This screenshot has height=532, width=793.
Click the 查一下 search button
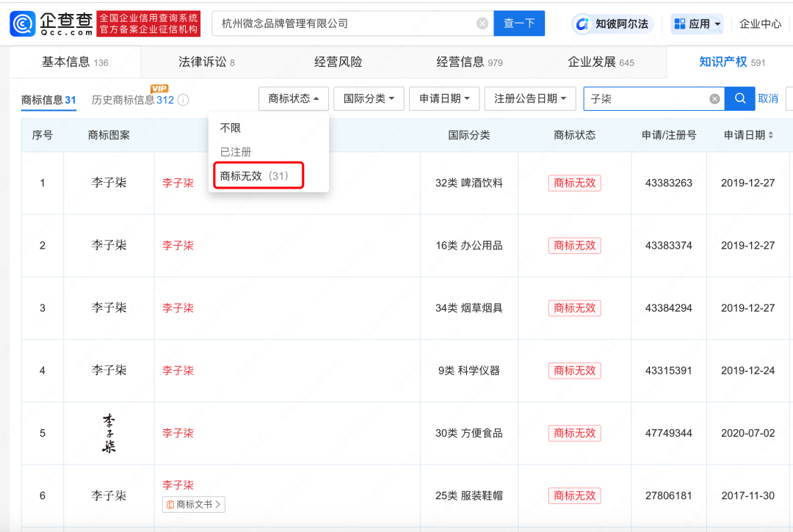point(519,23)
